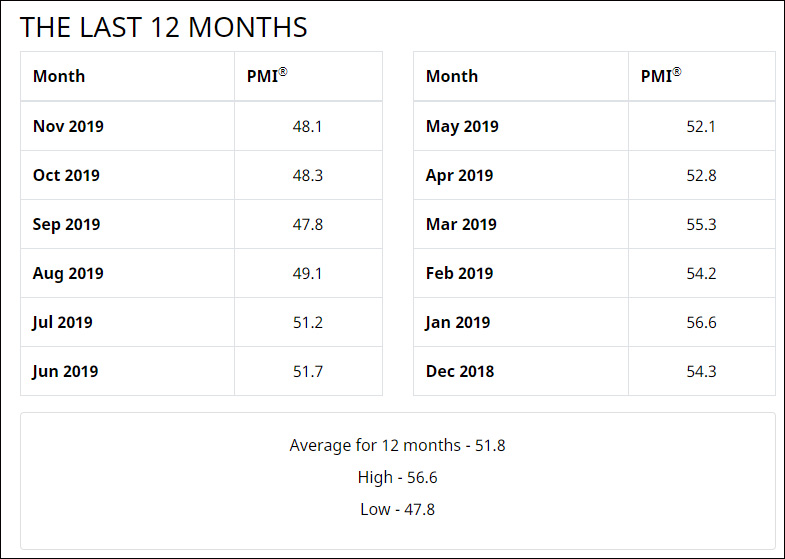Click the Dec 2018 month cell
This screenshot has width=785, height=559.
point(460,371)
